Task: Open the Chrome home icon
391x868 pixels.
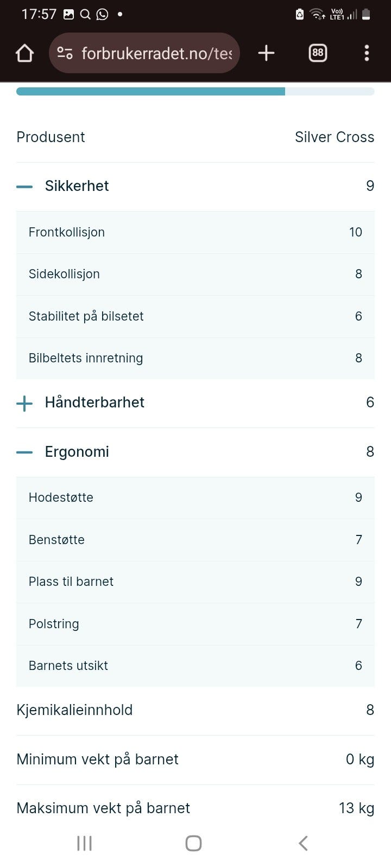Action: coord(24,53)
